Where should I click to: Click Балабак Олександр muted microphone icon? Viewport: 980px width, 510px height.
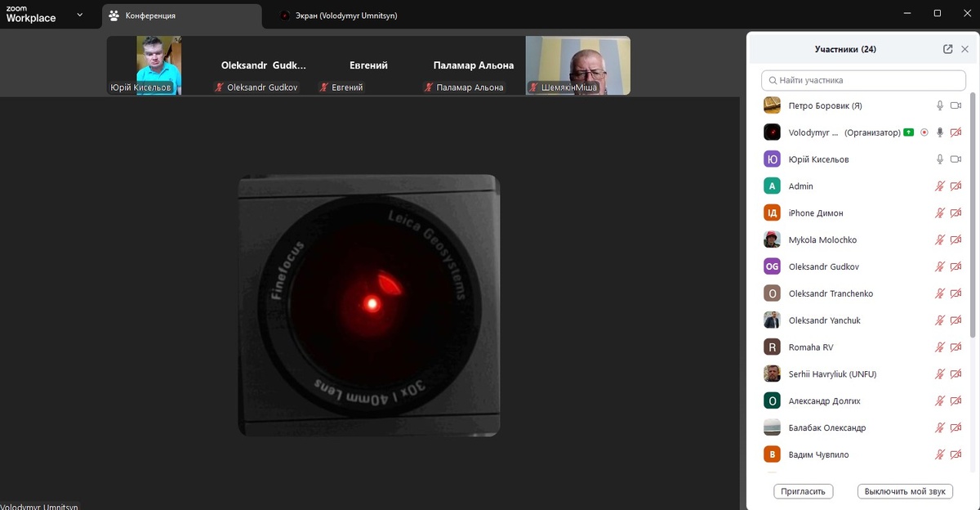[x=940, y=428]
